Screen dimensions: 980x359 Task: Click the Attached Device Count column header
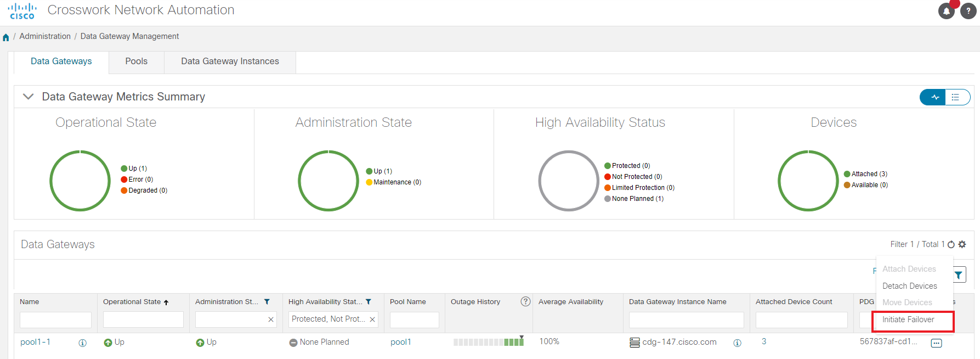click(794, 302)
